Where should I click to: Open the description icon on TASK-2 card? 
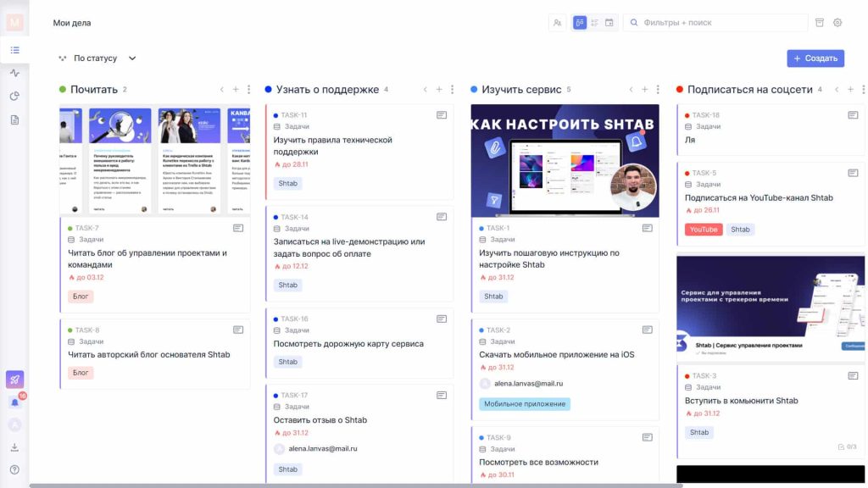pyautogui.click(x=647, y=330)
